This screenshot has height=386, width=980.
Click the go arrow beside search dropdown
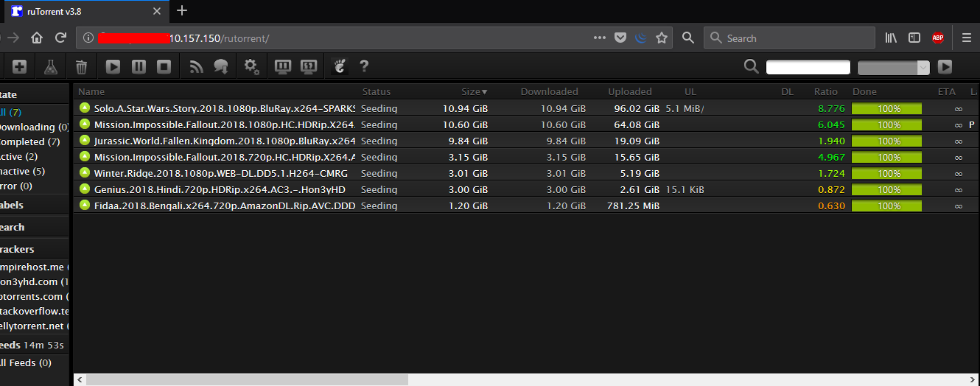tap(945, 67)
